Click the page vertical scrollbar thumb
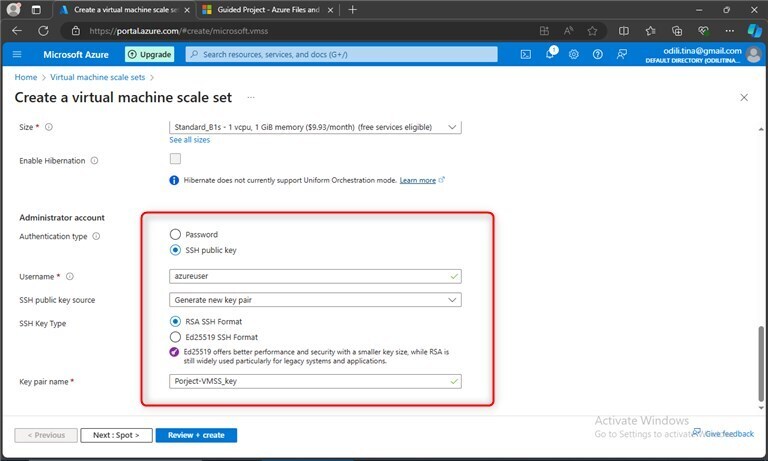The height and width of the screenshot is (461, 768). [x=761, y=363]
